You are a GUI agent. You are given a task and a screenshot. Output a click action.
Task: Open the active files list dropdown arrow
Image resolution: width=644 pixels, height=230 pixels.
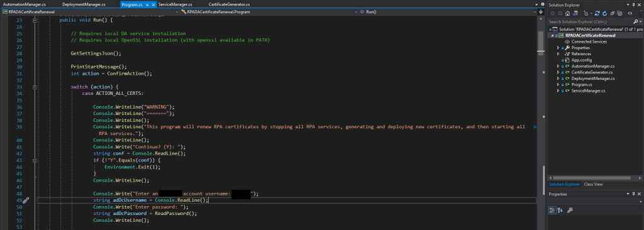[536, 4]
